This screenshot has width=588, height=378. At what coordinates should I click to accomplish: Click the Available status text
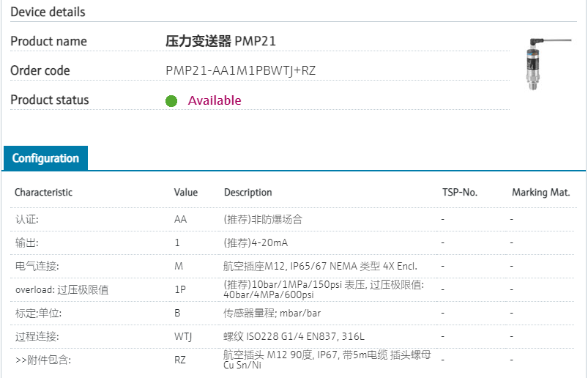(215, 100)
